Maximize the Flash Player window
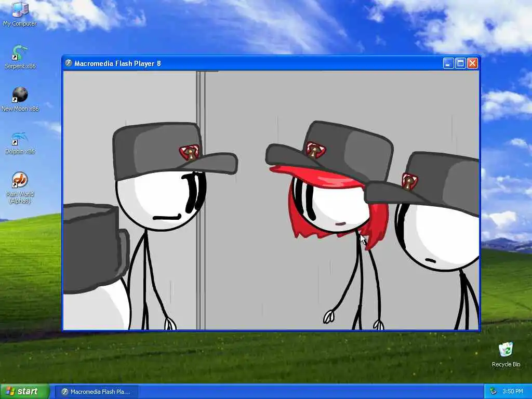Image resolution: width=532 pixels, height=399 pixels. pos(460,63)
